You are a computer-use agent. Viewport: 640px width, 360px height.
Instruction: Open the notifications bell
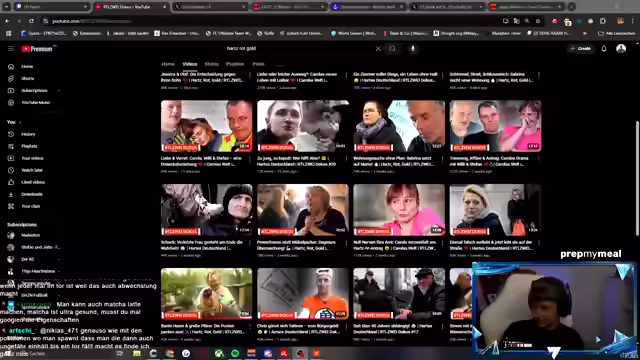tap(604, 49)
